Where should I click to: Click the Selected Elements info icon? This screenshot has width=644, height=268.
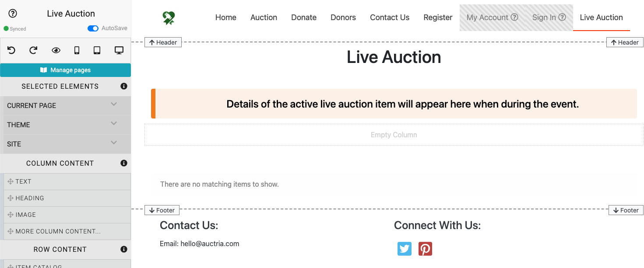124,86
